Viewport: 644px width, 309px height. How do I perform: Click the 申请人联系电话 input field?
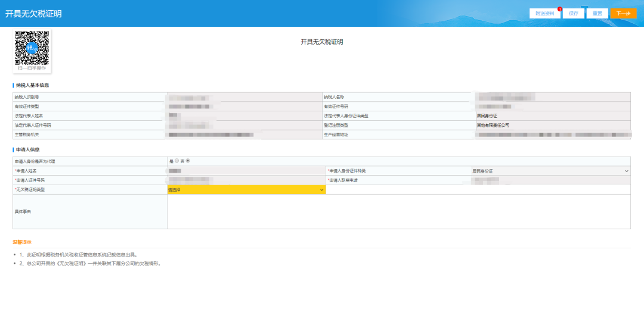[x=550, y=180]
